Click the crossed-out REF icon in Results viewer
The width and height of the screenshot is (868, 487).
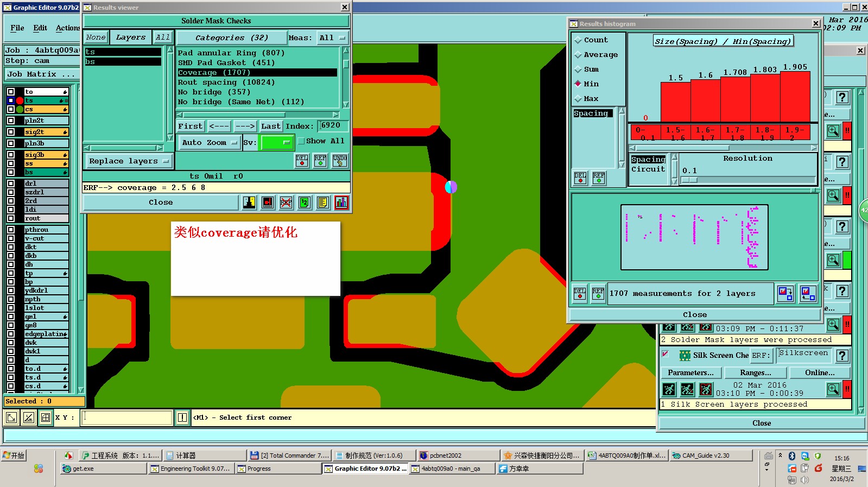coord(286,203)
